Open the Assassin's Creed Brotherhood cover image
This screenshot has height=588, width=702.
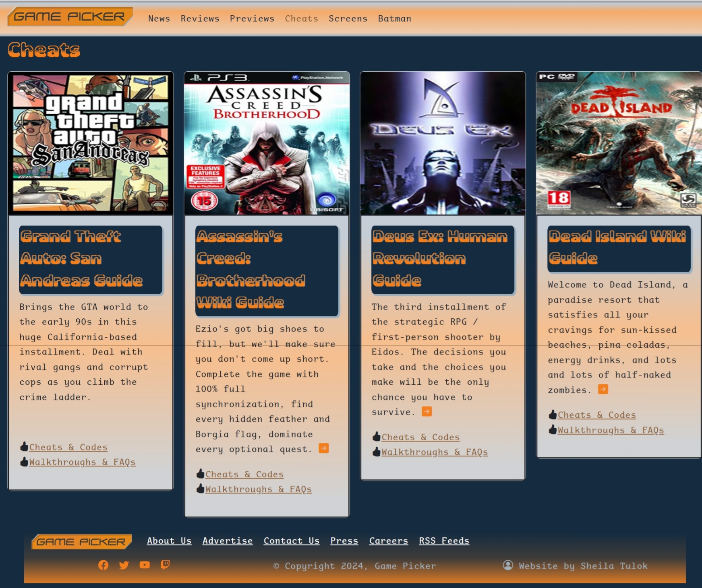click(x=267, y=143)
